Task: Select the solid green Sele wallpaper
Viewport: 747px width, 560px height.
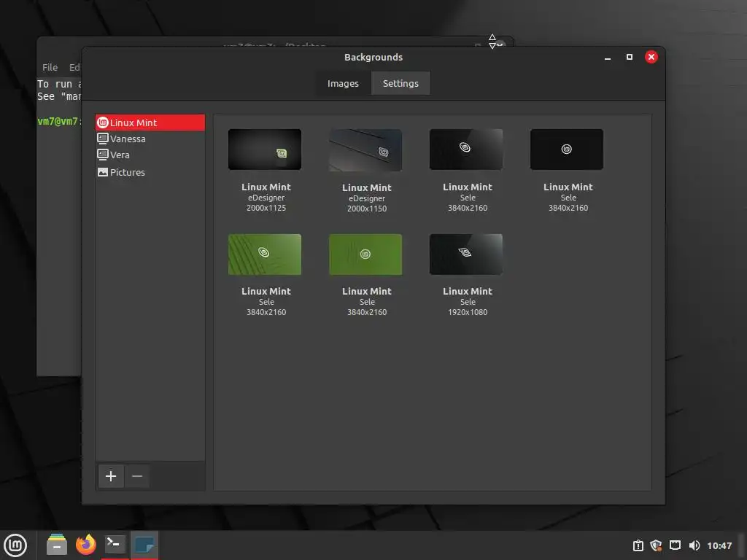Action: click(365, 254)
